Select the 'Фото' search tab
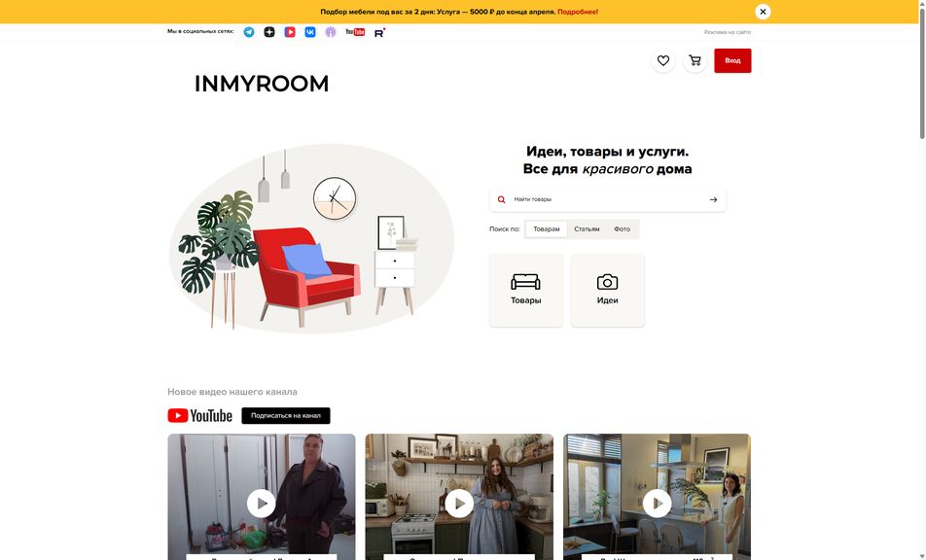This screenshot has width=926, height=560. (622, 228)
